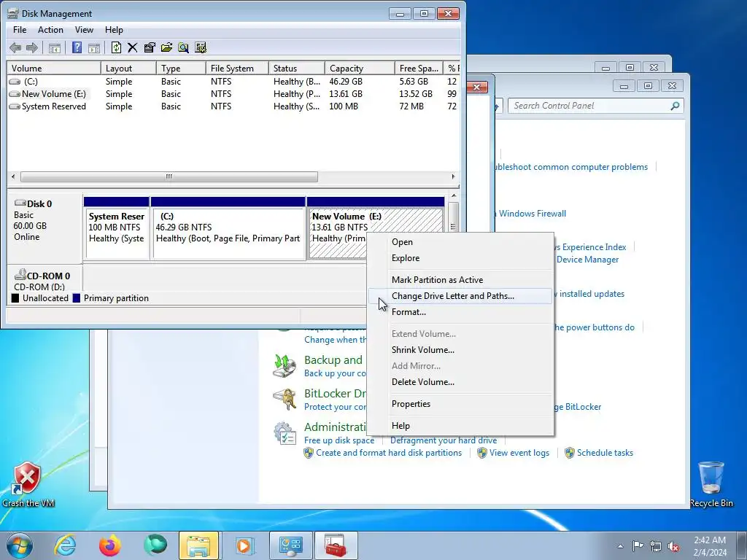The image size is (747, 560).
Task: Click the View event logs link
Action: pyautogui.click(x=519, y=453)
